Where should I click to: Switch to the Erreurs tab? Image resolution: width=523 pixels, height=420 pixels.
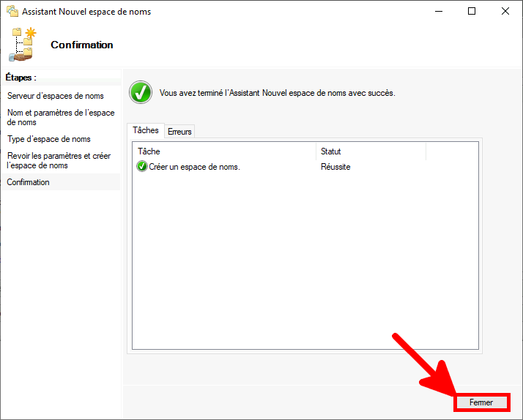point(179,131)
